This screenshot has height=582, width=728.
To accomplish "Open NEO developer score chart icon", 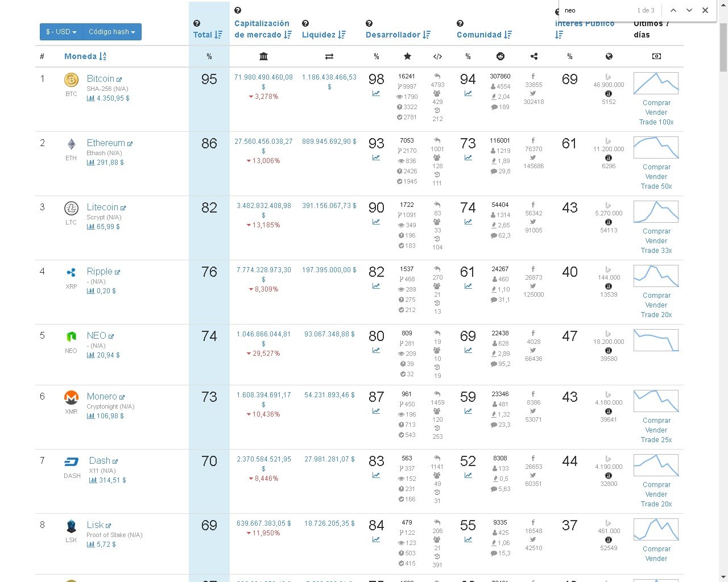I will (x=376, y=350).
